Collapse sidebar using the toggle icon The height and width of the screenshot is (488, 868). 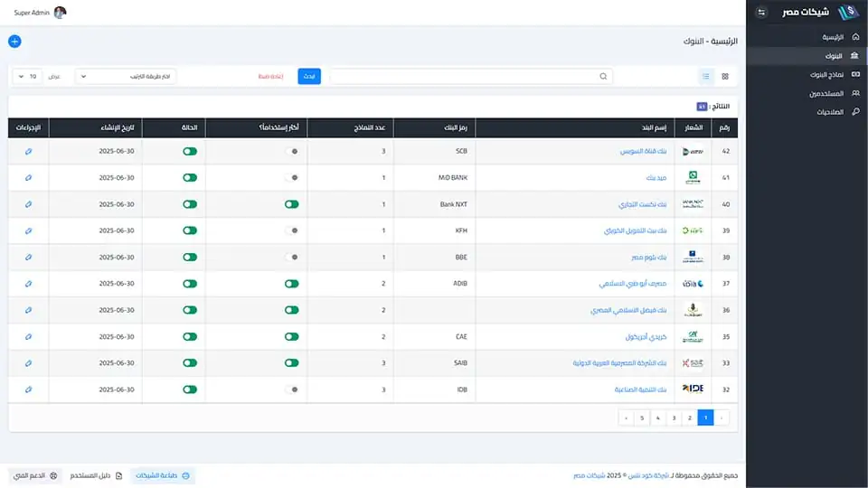pos(761,12)
